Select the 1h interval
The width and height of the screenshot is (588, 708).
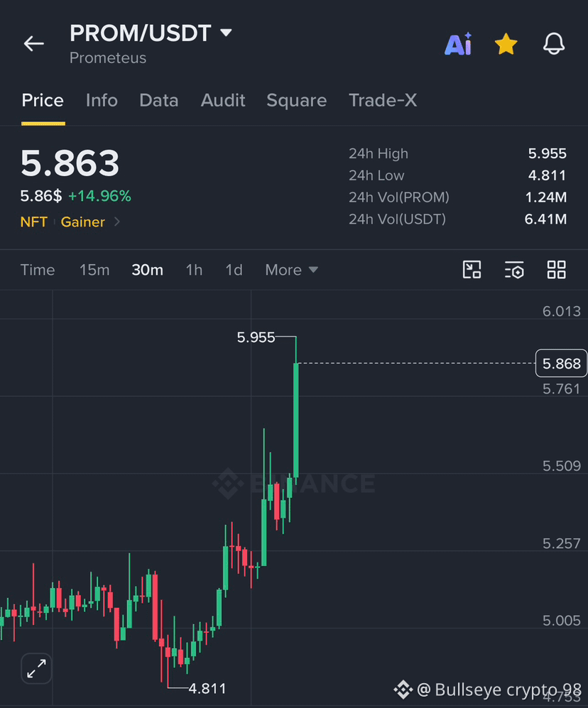click(x=194, y=270)
